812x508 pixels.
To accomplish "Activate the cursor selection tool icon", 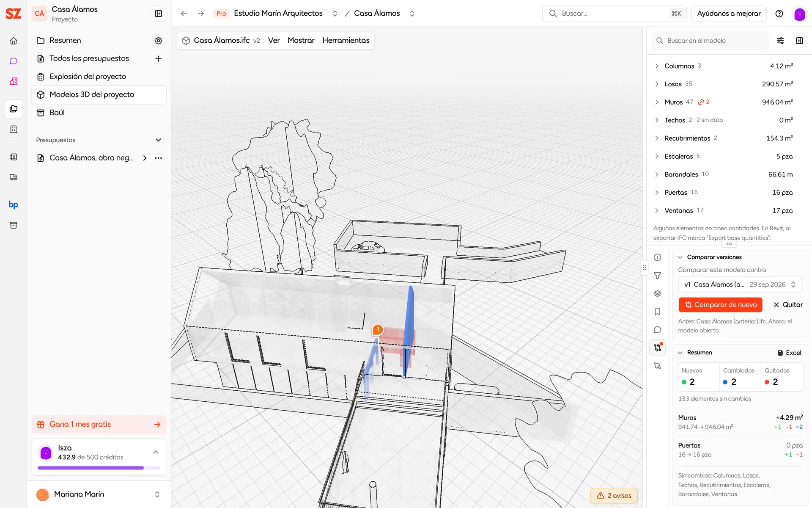I will coord(657,366).
